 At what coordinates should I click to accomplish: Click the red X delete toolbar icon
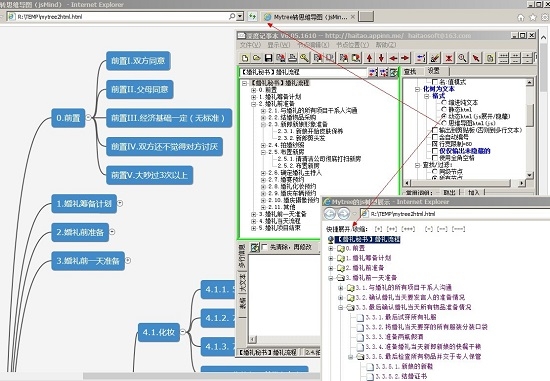point(449,58)
